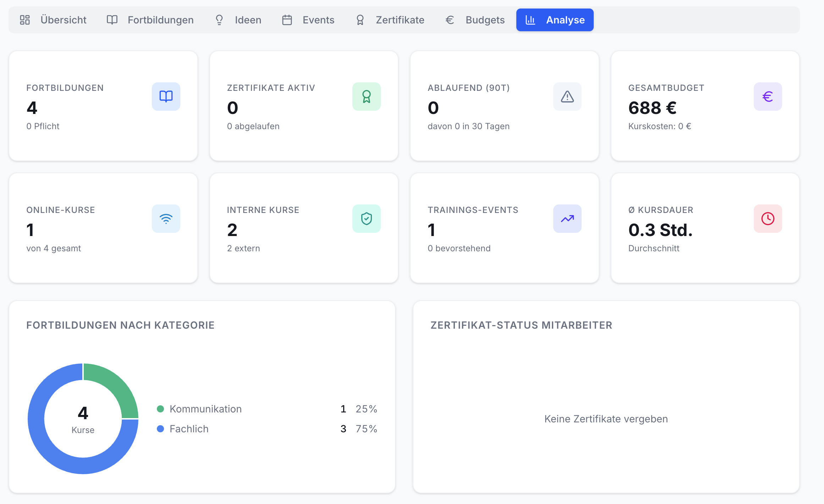Click the Kommunikation legend label

pyautogui.click(x=205, y=409)
